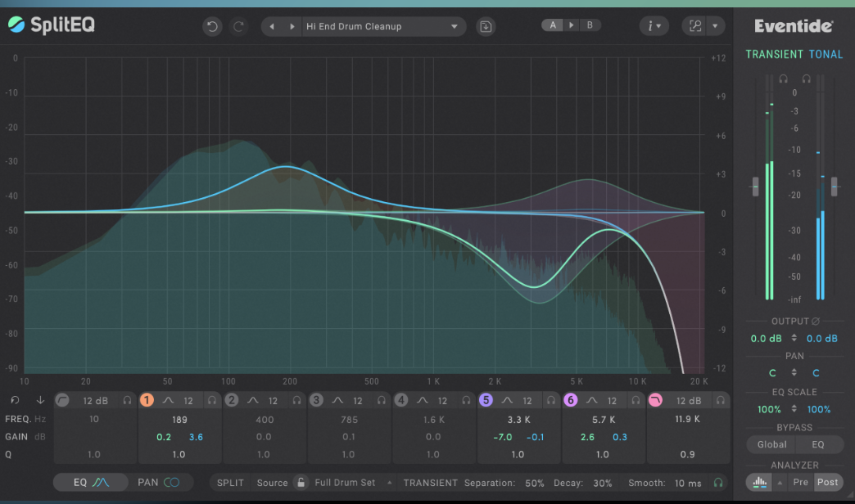
Task: Click the down arrow icon beside reset
Action: pyautogui.click(x=40, y=400)
